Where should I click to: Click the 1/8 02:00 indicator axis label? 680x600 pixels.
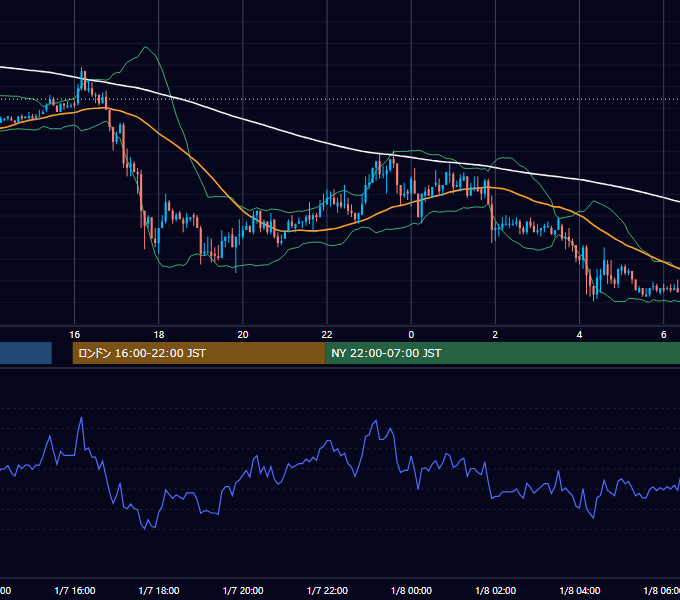click(495, 590)
